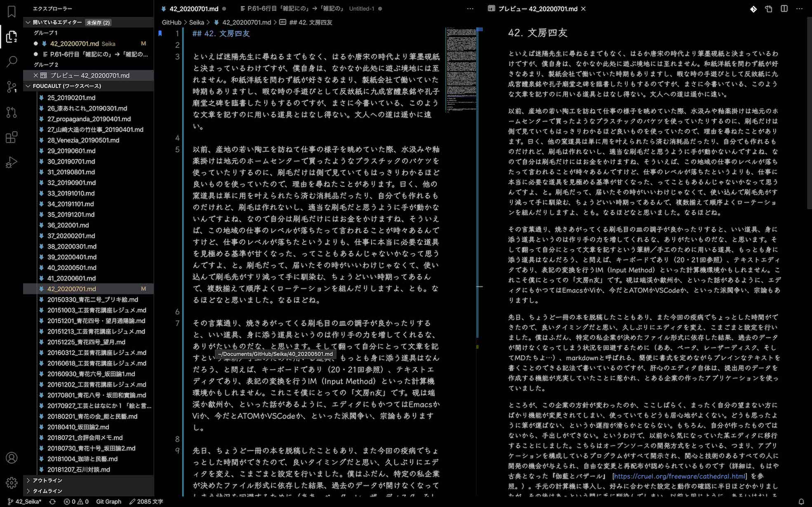Click the 42_Seika* branch indicator
This screenshot has height=507, width=812.
click(25, 502)
